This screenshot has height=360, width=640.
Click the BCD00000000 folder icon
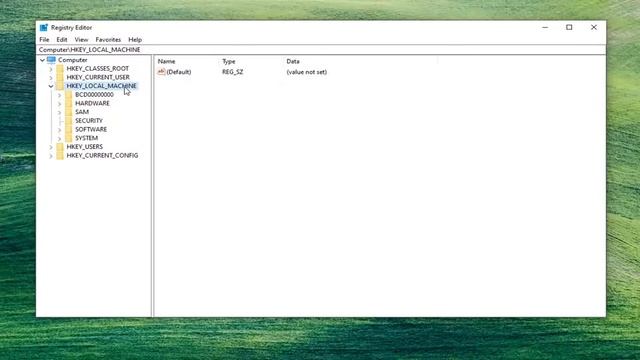click(x=69, y=95)
